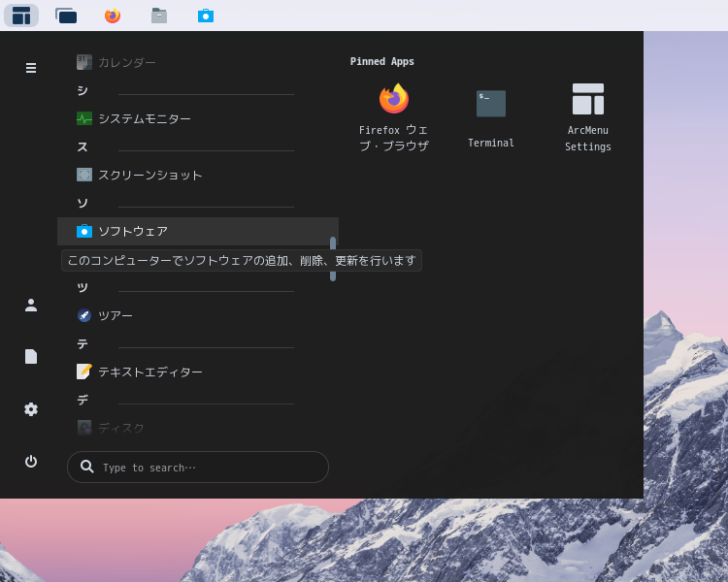
Task: Launch the pinned Firefox ウェブ・ブラウザ app
Action: tap(394, 117)
